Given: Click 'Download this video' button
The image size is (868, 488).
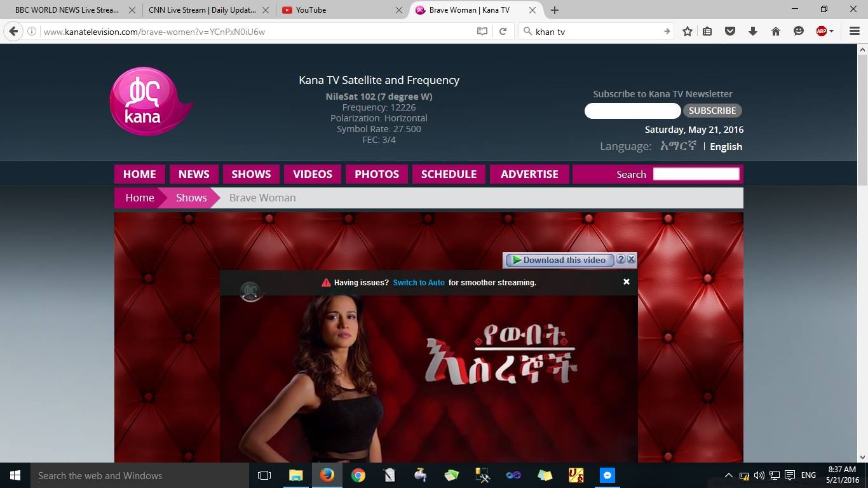Looking at the screenshot, I should pyautogui.click(x=560, y=260).
